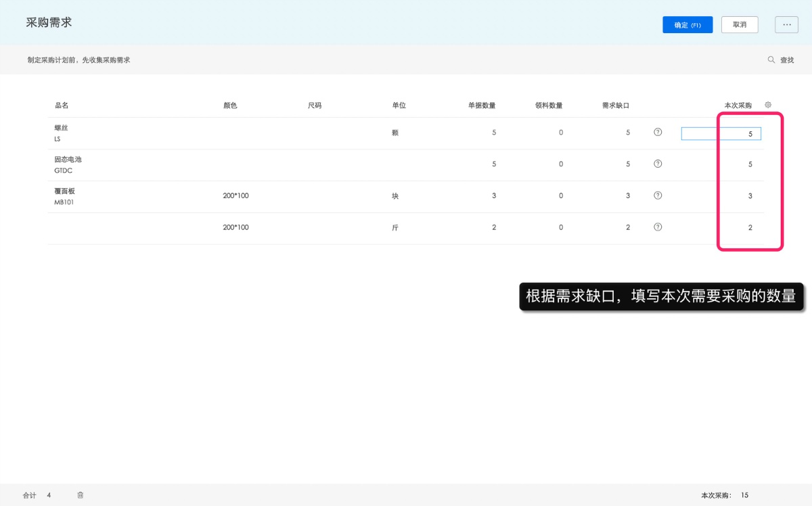
Task: Click the 采购需求 page title
Action: point(49,22)
